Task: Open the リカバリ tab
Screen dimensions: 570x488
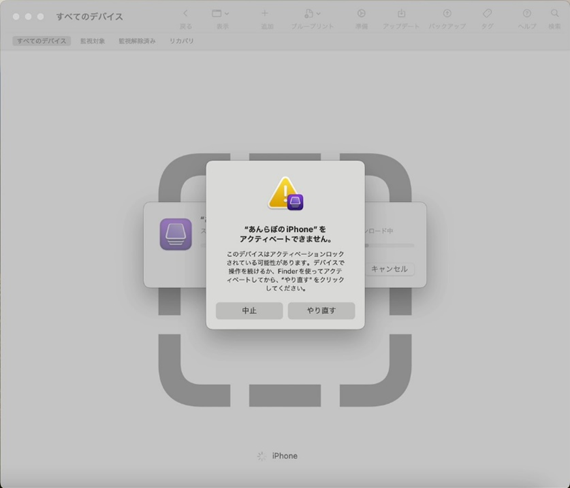Action: pyautogui.click(x=181, y=41)
